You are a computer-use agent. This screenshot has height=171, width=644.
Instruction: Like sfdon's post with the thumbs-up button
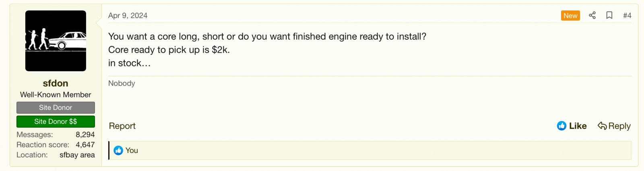[x=572, y=126]
